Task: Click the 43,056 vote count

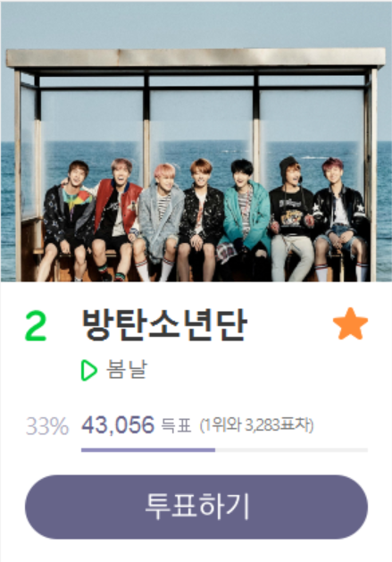Action: [x=118, y=425]
